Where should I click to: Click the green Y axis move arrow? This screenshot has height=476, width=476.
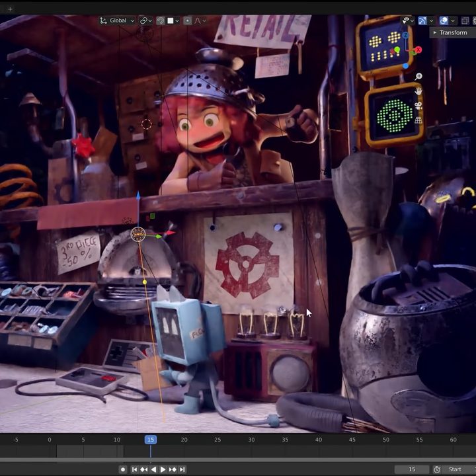[159, 236]
